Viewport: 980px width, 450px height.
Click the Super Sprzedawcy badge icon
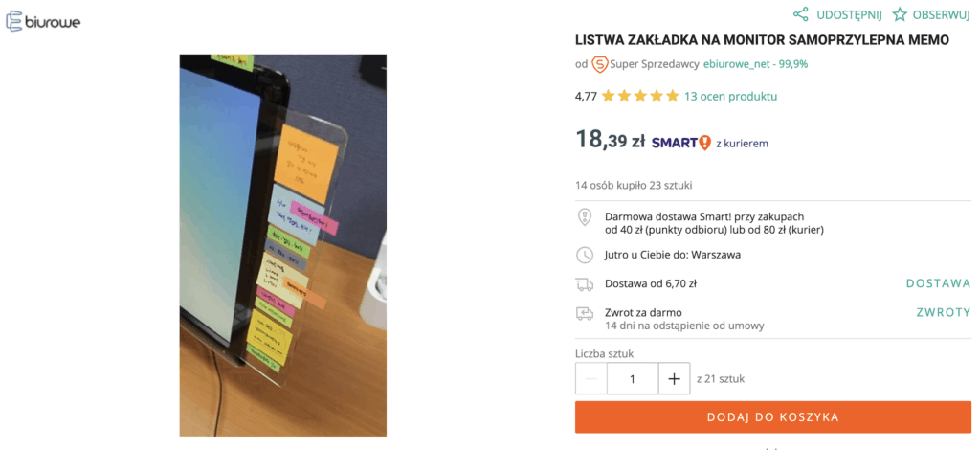click(599, 64)
